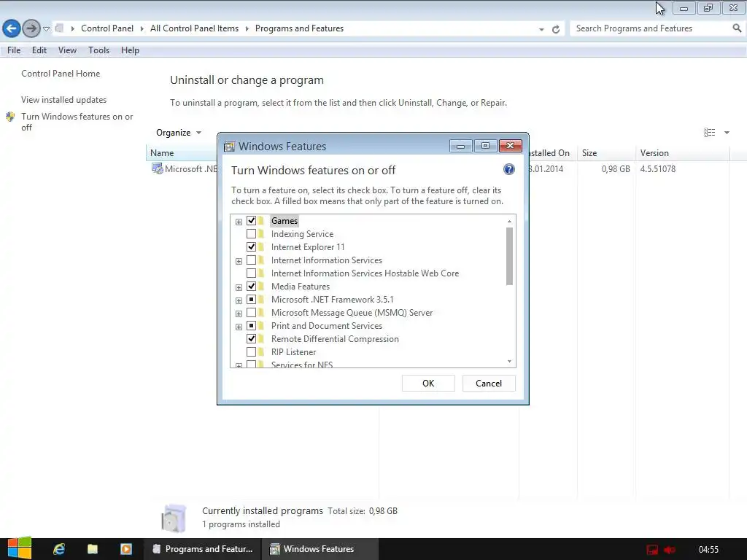Expand Internet Information Services node
Viewport: 747px width, 560px height.
tap(239, 261)
